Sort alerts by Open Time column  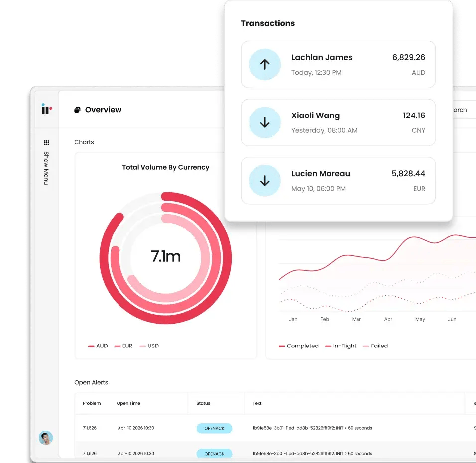(128, 403)
